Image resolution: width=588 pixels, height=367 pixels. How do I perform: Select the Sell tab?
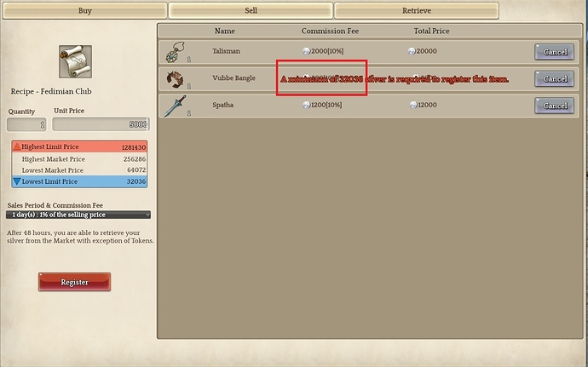[x=250, y=11]
